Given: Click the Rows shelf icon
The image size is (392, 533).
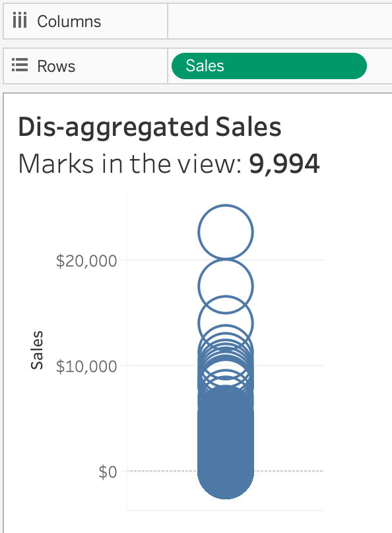Looking at the screenshot, I should pyautogui.click(x=20, y=65).
